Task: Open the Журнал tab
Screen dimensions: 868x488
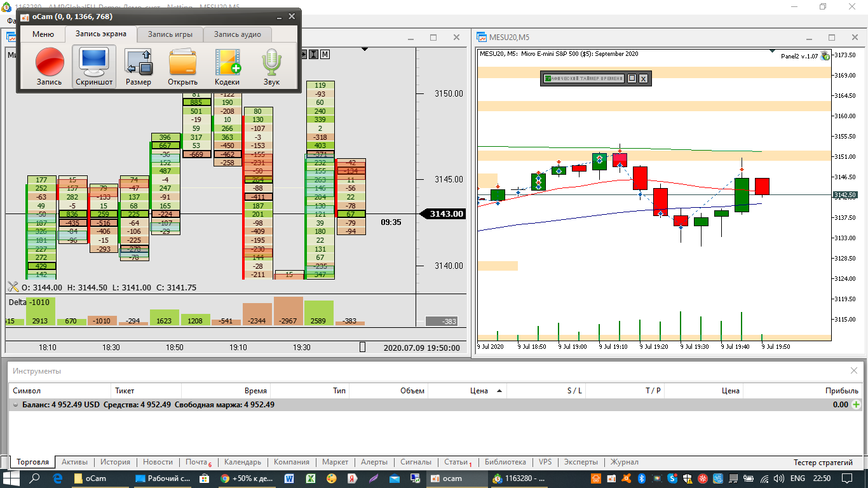Action: [624, 462]
